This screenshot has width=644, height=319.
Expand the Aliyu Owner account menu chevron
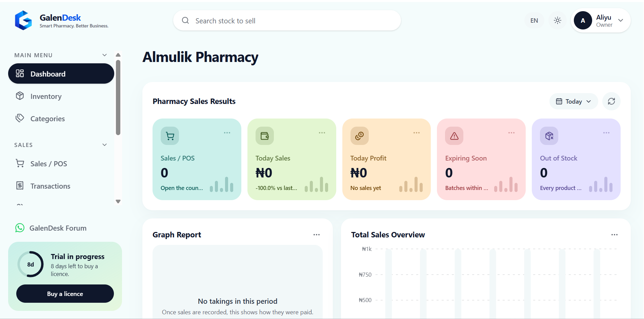coord(621,20)
